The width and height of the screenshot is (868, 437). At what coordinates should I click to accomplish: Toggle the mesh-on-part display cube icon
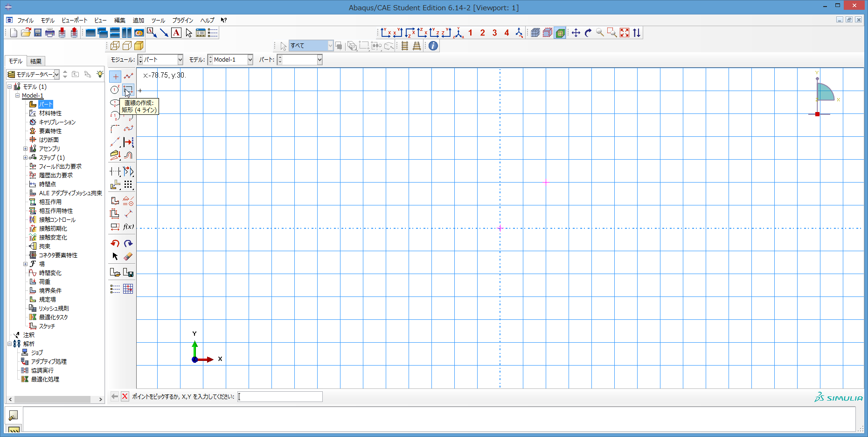pos(535,33)
